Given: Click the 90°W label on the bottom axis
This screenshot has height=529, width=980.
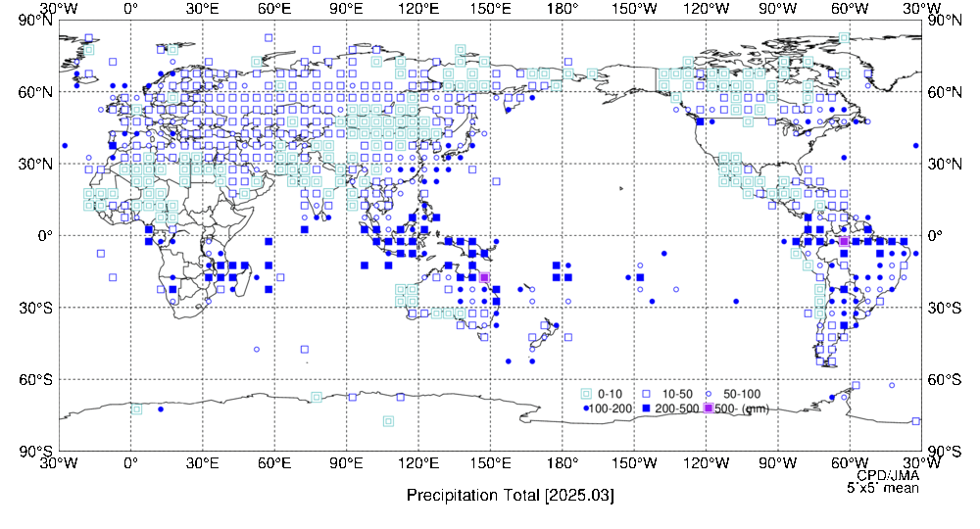Looking at the screenshot, I should 777,463.
